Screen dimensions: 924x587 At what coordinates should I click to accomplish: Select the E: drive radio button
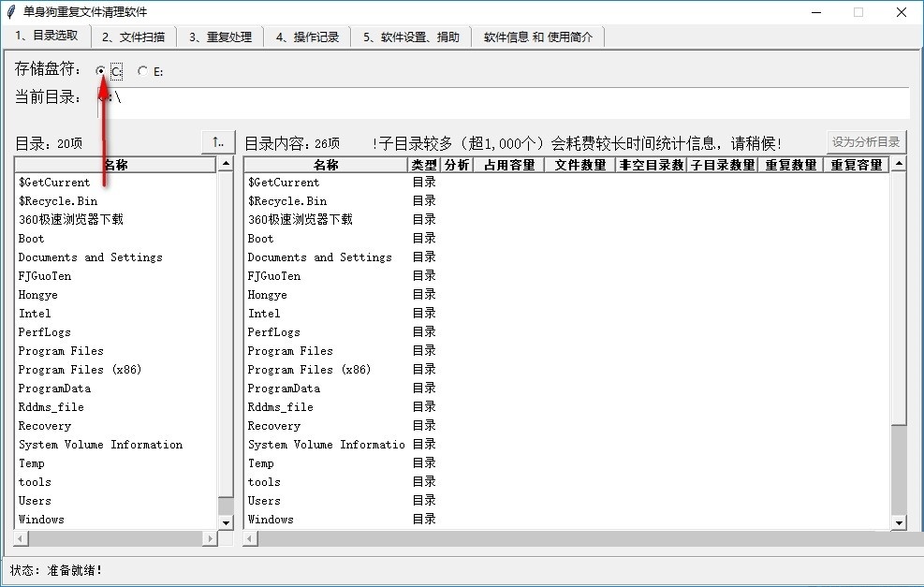coord(142,70)
